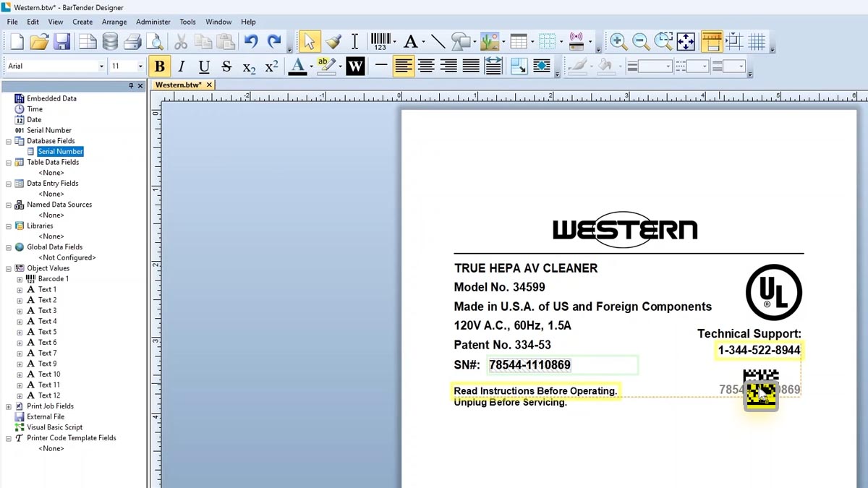Open the font color dropdown arrow
Image resolution: width=868 pixels, height=488 pixels.
click(x=311, y=67)
